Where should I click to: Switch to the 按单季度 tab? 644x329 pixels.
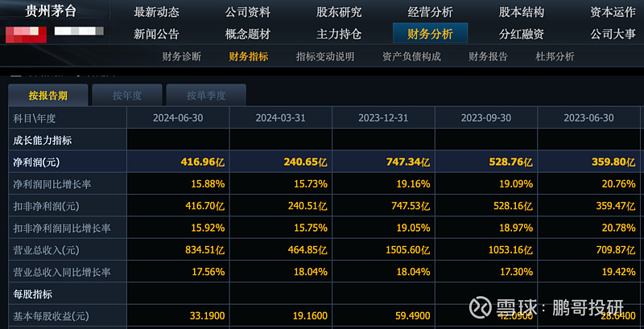coord(206,96)
